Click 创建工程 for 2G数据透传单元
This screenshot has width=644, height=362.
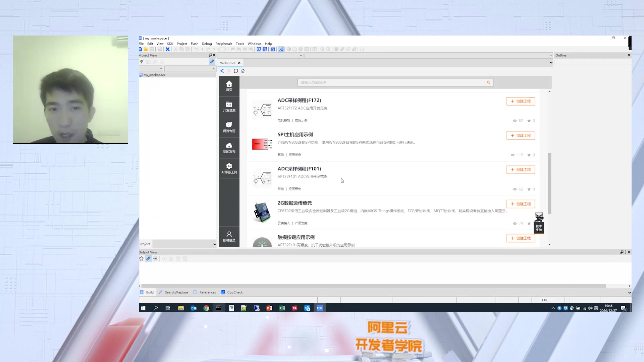point(521,204)
